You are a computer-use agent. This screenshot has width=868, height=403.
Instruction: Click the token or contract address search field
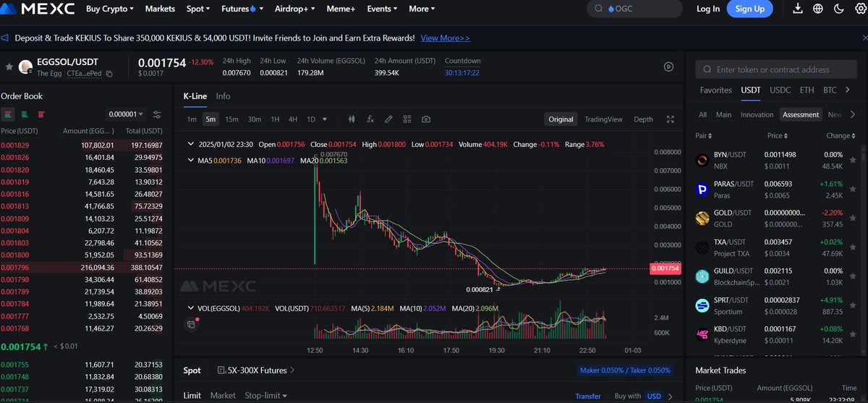[x=778, y=69]
